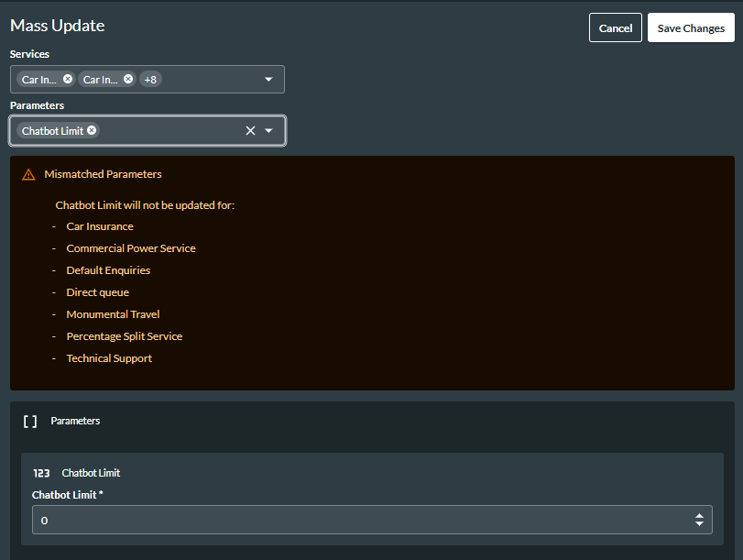Select the Monumental Travel entry

[x=113, y=314]
